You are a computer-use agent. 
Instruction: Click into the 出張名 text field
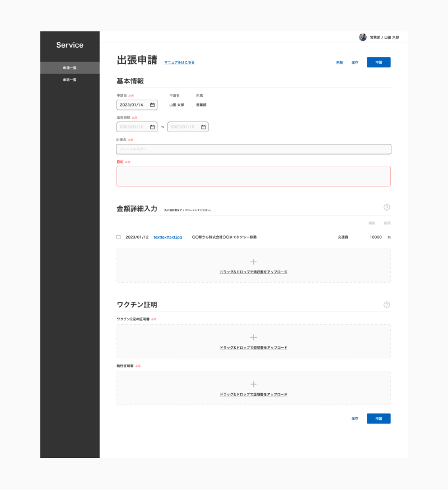(253, 149)
